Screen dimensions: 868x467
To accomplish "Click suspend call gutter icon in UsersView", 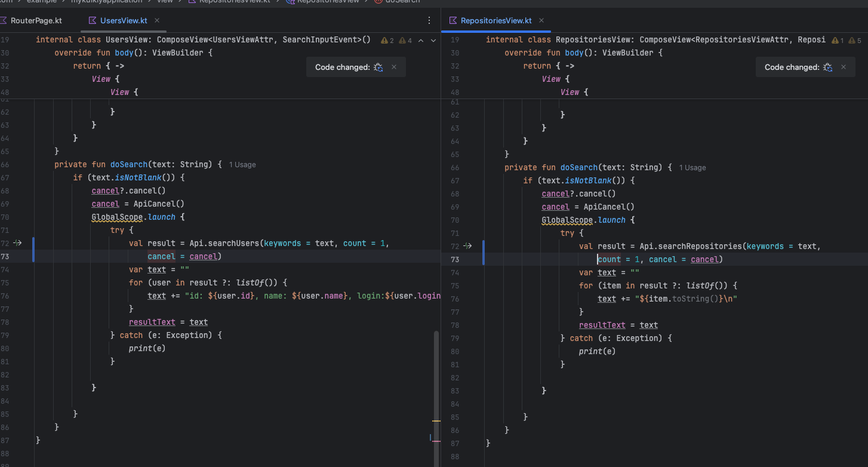I will [17, 243].
